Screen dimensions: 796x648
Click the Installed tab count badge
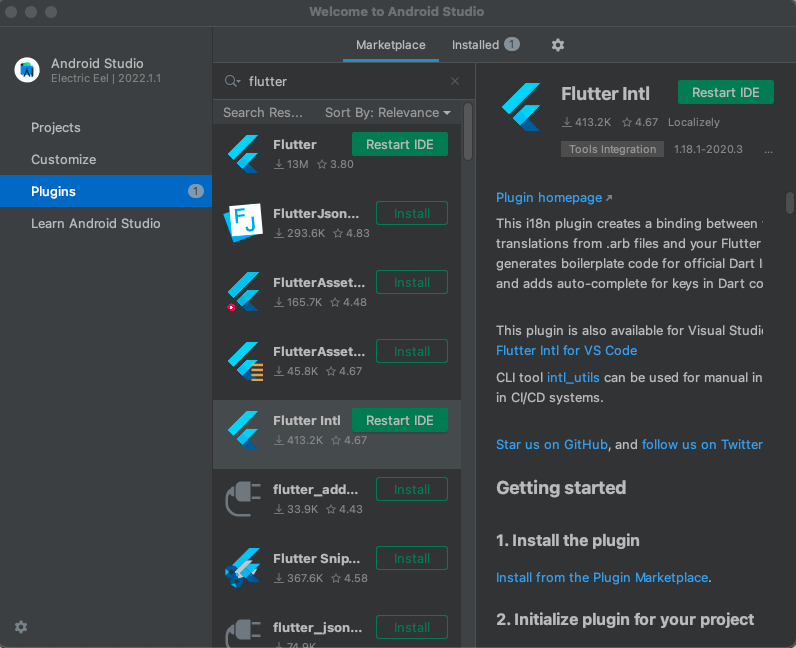coord(512,45)
